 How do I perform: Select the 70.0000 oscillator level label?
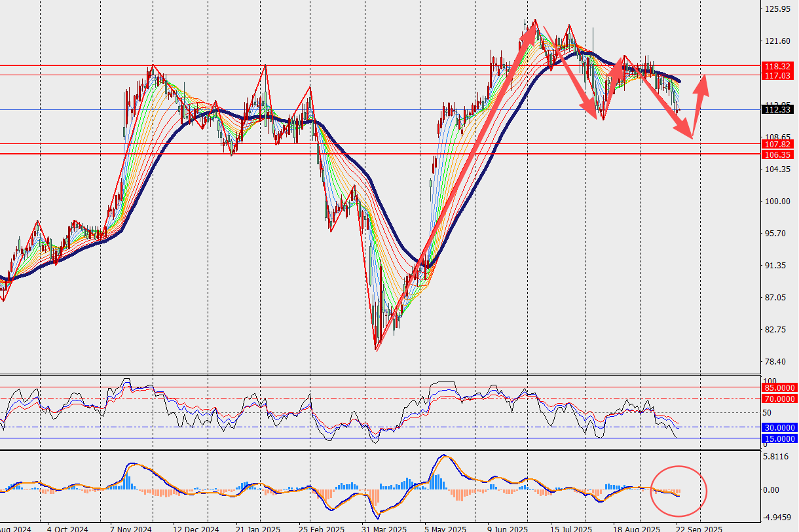click(779, 399)
